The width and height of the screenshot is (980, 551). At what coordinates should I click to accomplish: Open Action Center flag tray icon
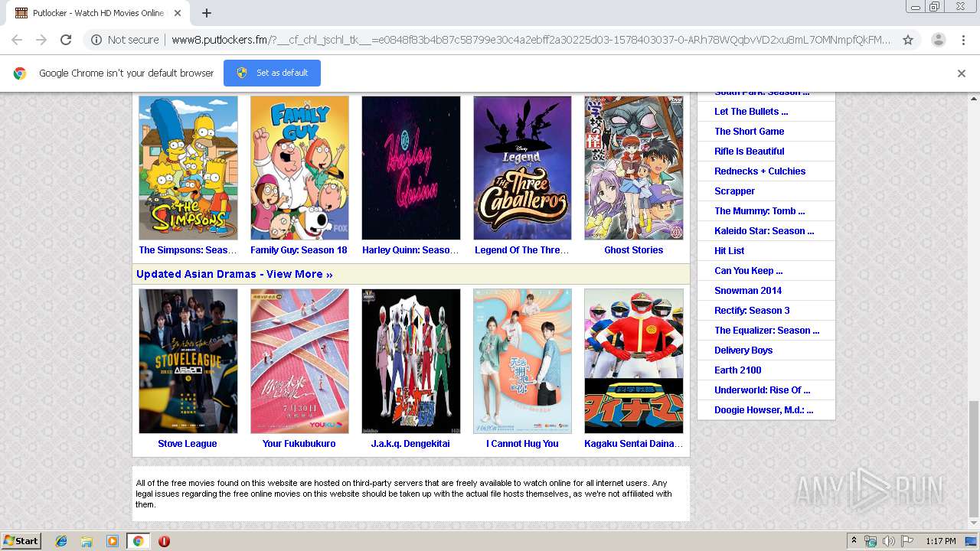[907, 541]
